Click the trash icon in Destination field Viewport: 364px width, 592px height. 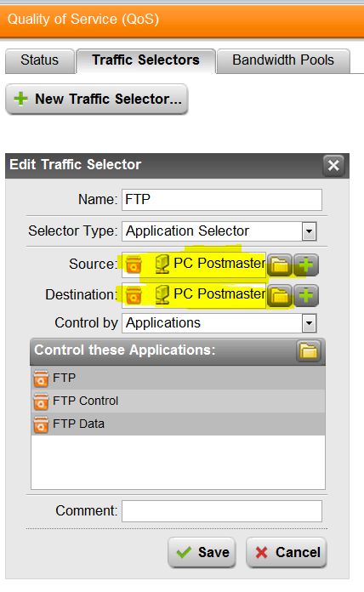click(134, 295)
